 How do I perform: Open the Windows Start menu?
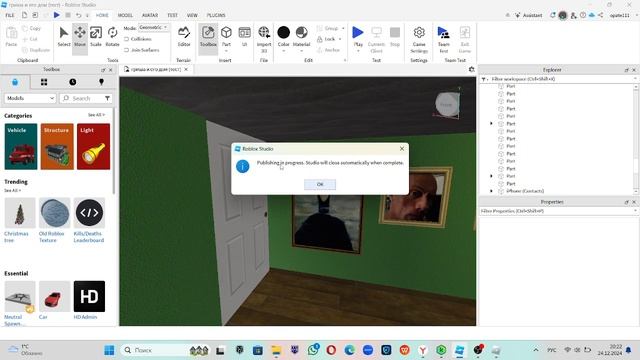pos(109,350)
